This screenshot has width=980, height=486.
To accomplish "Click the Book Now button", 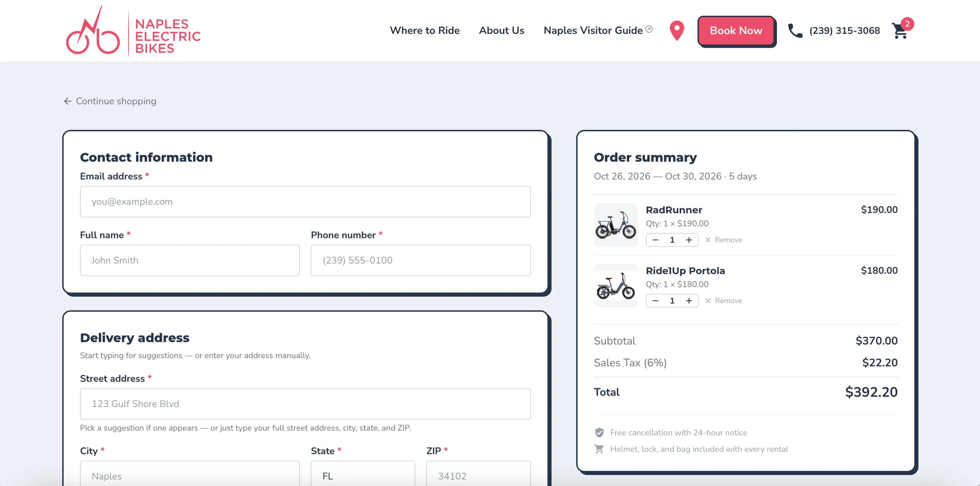I will pos(736,31).
